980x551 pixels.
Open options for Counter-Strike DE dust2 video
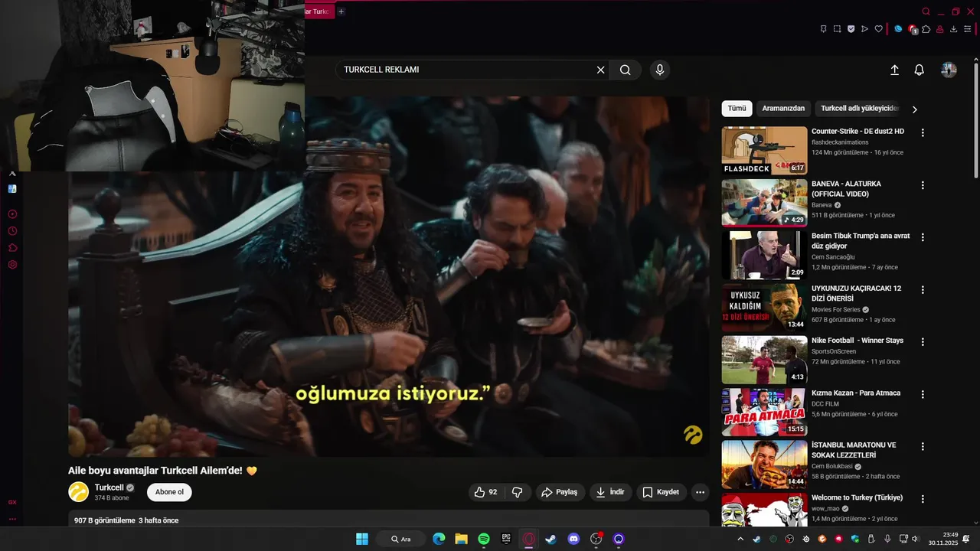[923, 132]
